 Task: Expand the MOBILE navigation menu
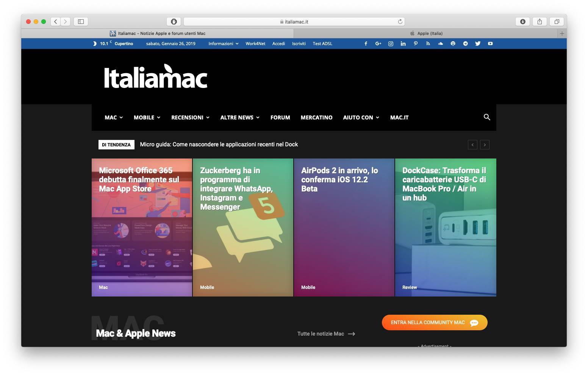pos(147,118)
